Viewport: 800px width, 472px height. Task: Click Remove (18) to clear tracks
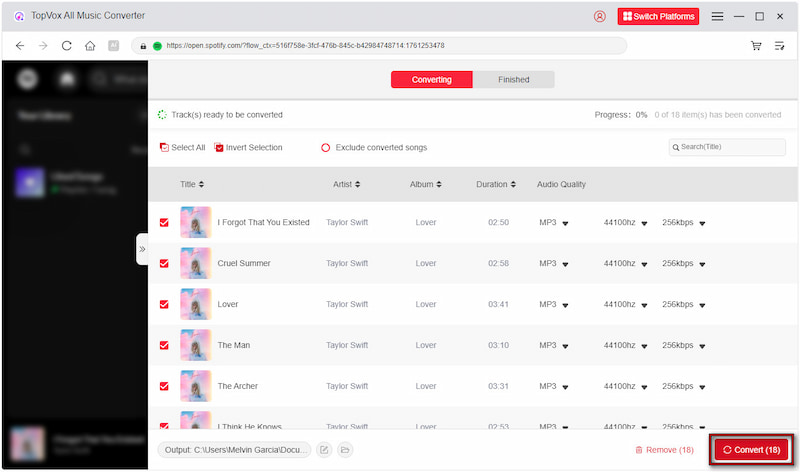664,450
